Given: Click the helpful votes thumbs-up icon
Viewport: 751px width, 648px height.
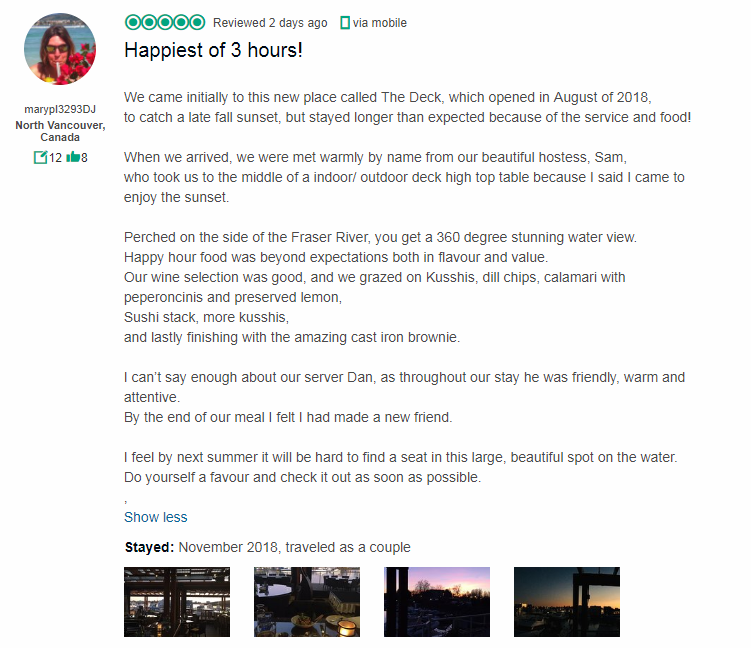Looking at the screenshot, I should 73,157.
